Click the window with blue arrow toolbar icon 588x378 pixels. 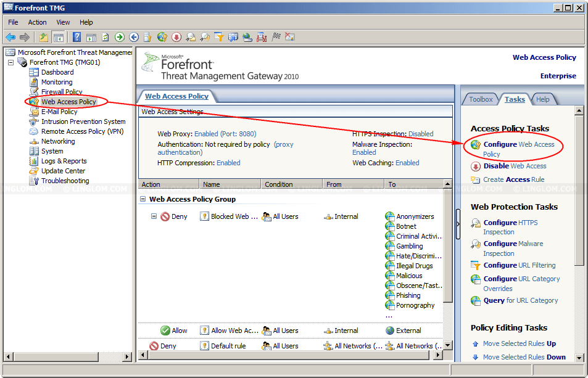point(233,37)
